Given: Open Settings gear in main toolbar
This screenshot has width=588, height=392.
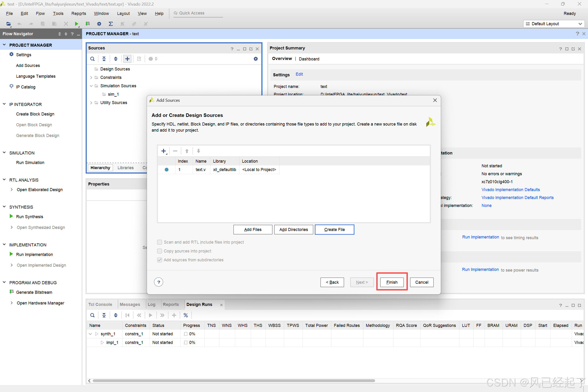Looking at the screenshot, I should point(99,24).
